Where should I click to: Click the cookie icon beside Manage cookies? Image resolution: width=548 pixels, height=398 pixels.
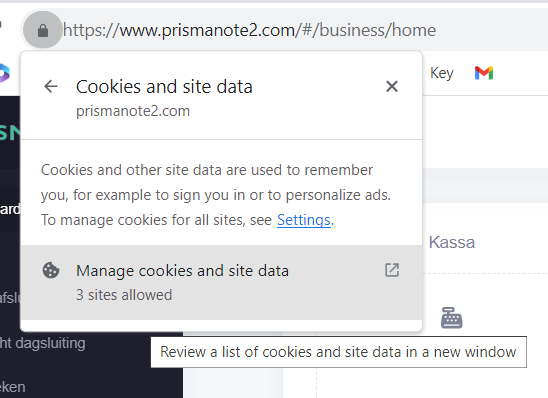pos(51,270)
